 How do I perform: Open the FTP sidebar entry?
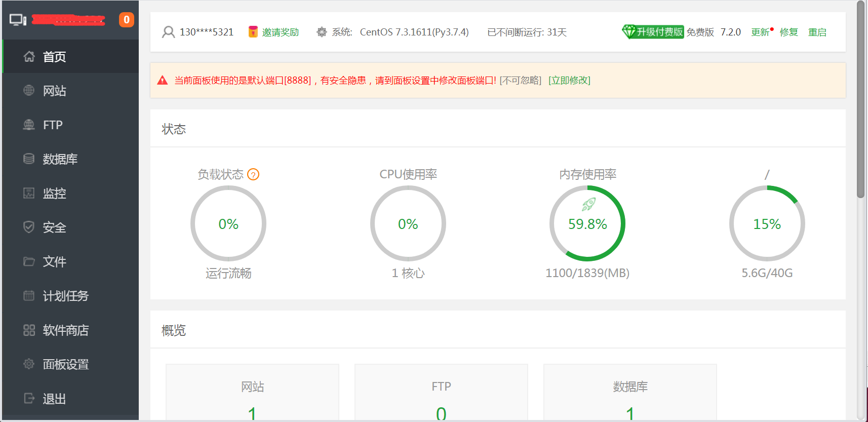[70, 125]
